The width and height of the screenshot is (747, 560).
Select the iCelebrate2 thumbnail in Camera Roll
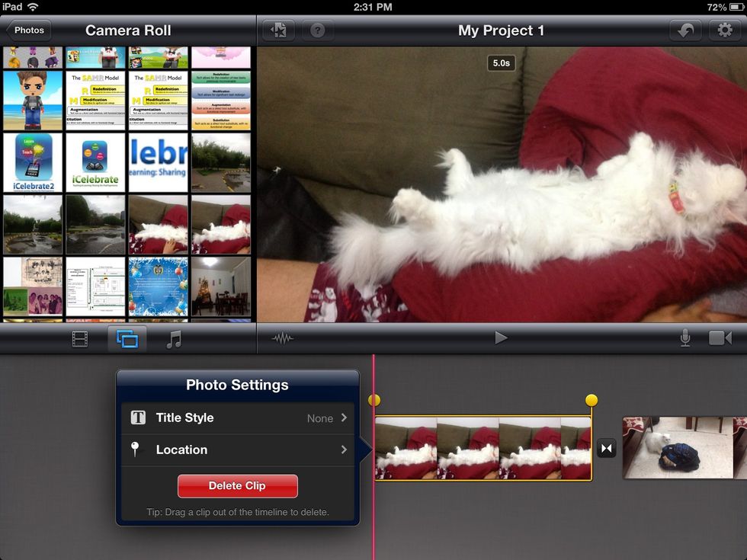[33, 162]
